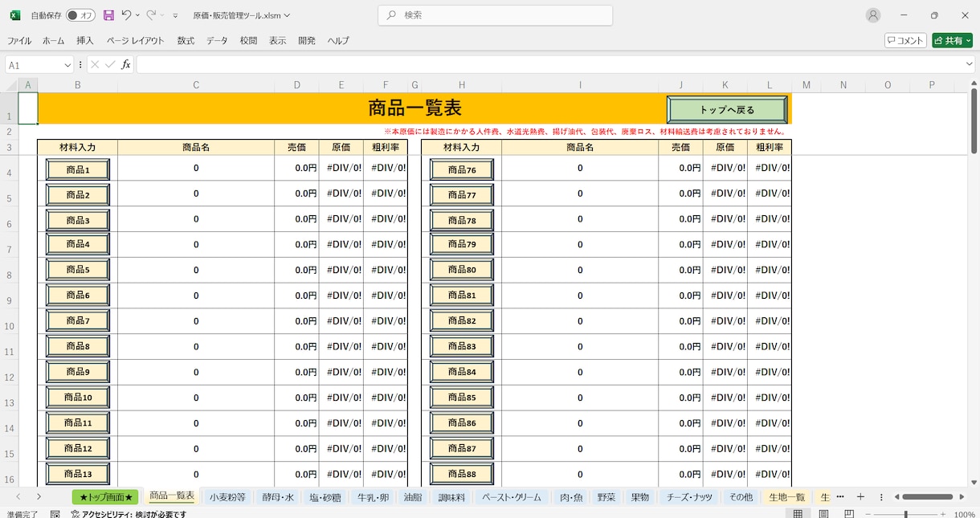Screen dimensions: 980x518
Task: Click the Save icon in title bar
Action: (108, 15)
